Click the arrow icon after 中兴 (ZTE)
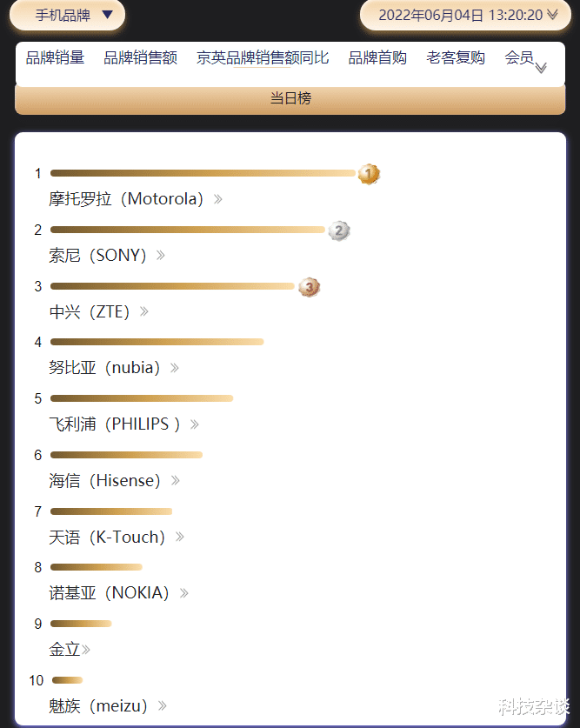The height and width of the screenshot is (728, 580). tap(144, 311)
